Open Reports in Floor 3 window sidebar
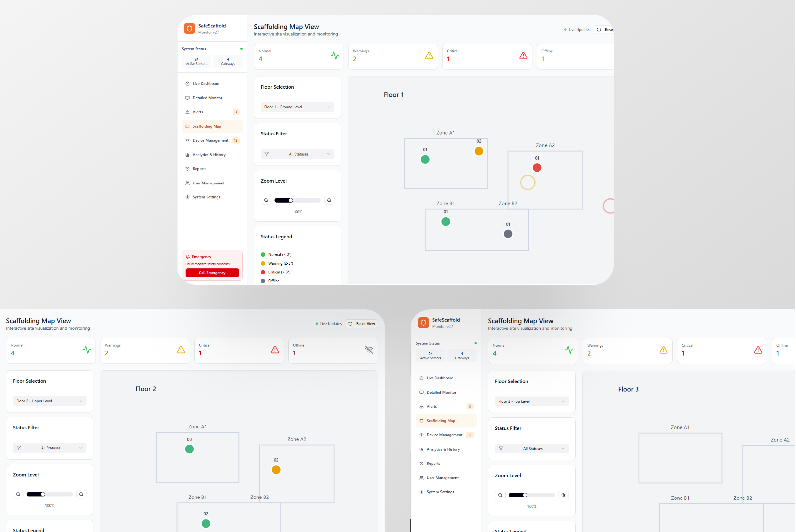The height and width of the screenshot is (532, 796). point(446,464)
